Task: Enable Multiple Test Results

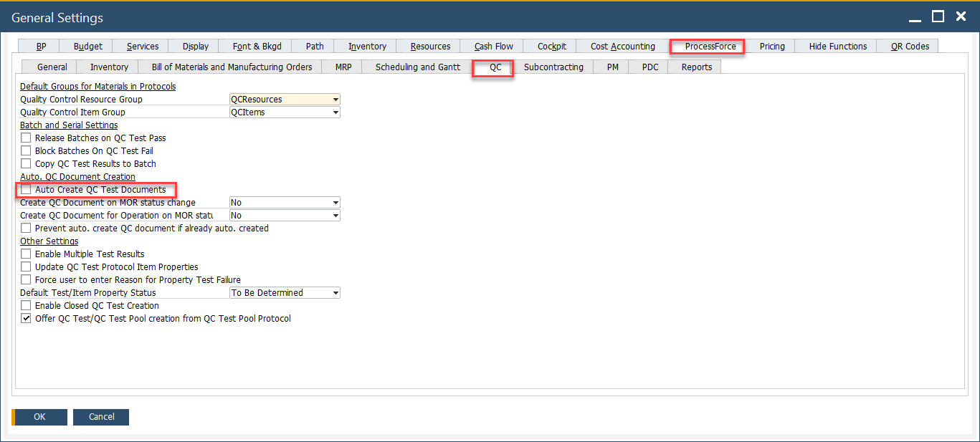Action: pyautogui.click(x=25, y=254)
